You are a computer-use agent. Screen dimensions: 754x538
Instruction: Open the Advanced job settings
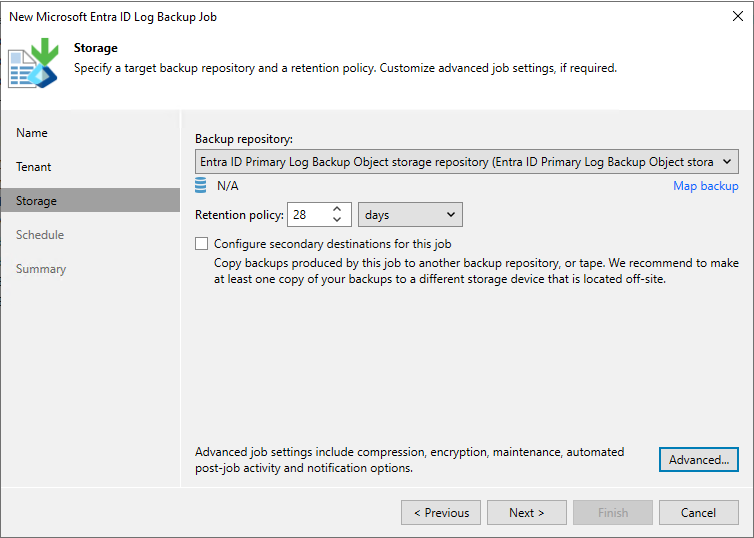[698, 459]
